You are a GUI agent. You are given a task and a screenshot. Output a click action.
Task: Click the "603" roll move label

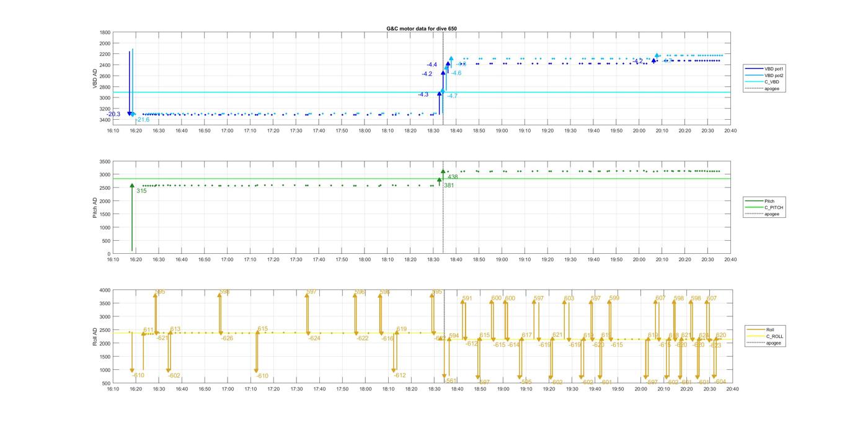tap(569, 298)
